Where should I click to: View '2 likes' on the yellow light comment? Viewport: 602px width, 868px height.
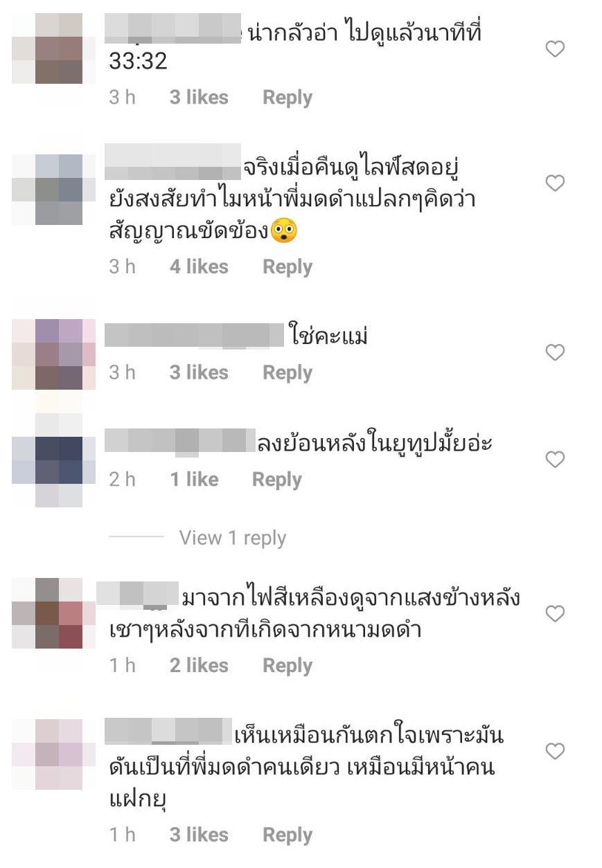[199, 665]
